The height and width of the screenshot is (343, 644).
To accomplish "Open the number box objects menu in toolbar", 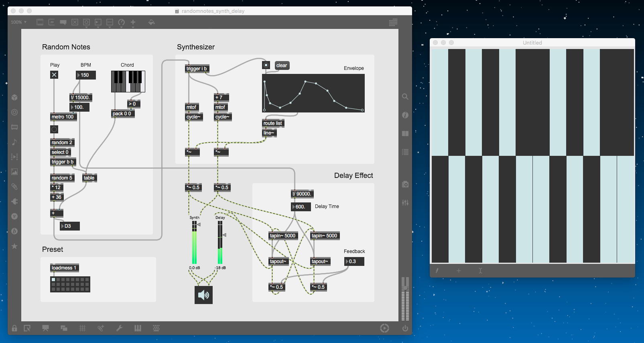I will point(98,22).
